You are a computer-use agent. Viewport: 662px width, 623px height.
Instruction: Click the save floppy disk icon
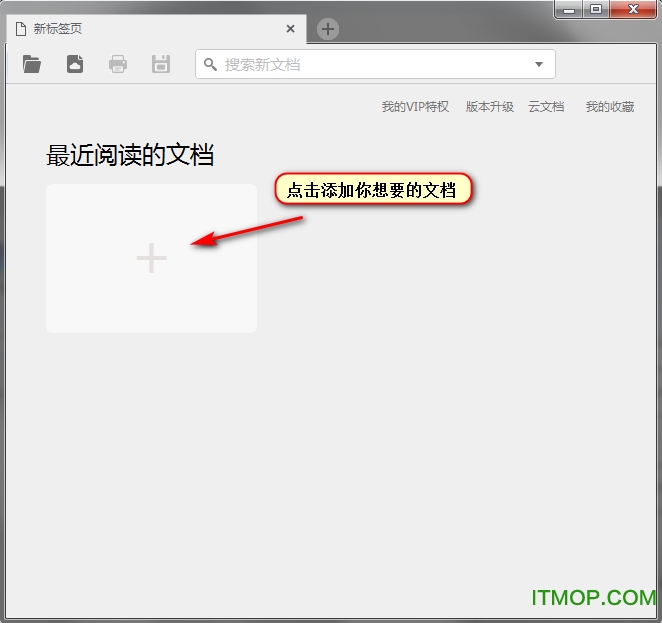[x=161, y=64]
